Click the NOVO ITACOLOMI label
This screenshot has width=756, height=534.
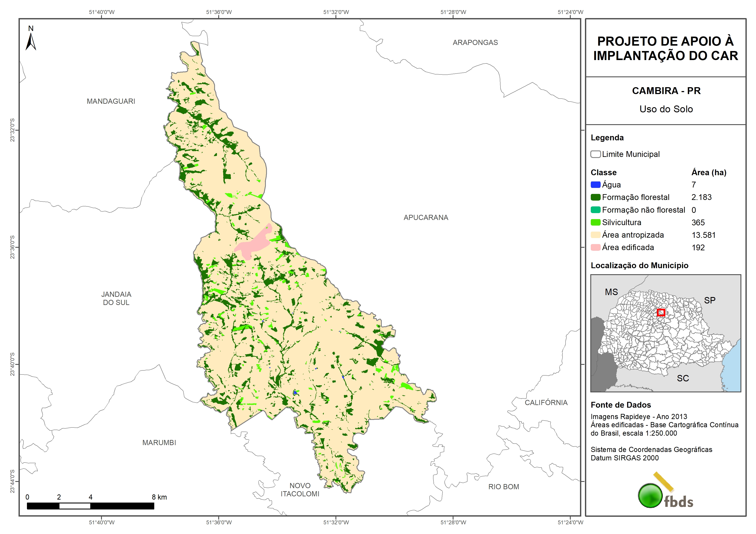pyautogui.click(x=300, y=490)
